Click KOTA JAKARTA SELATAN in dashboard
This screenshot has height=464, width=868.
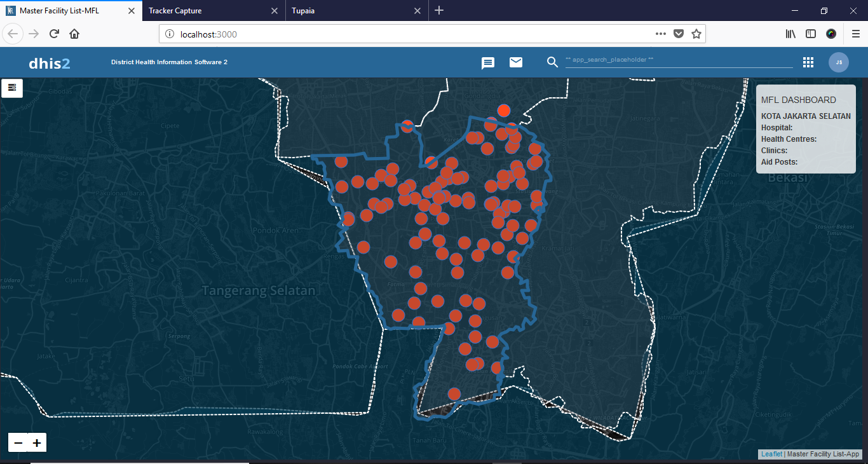click(806, 116)
